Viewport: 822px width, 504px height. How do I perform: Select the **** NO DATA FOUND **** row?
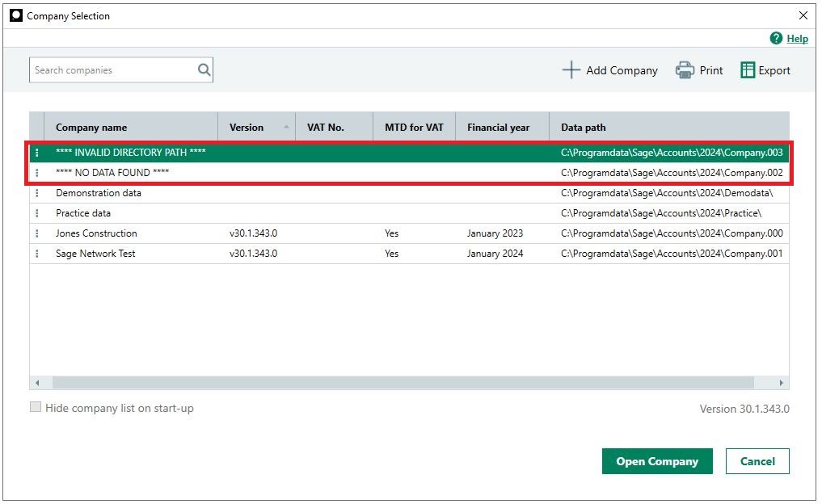coord(409,173)
